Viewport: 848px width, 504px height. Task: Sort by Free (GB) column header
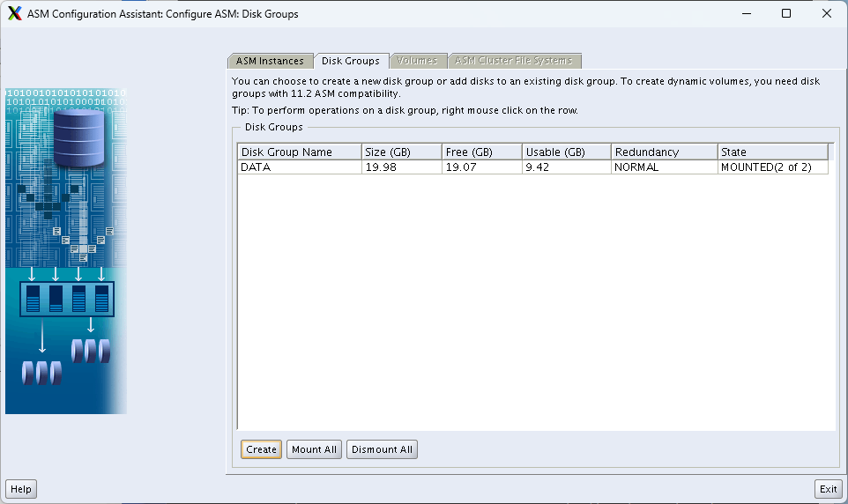click(x=482, y=152)
